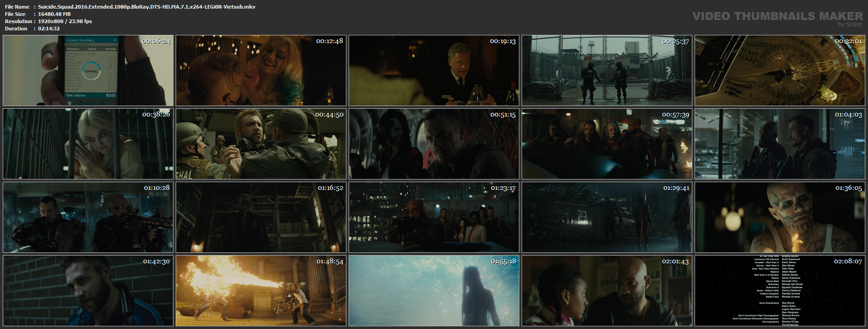Click the thumbnail stamped 01:55:18
This screenshot has height=329, width=868.
tap(434, 291)
